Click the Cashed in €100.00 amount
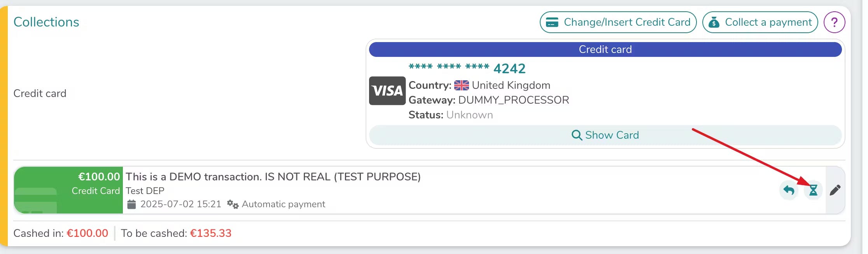 pos(87,233)
